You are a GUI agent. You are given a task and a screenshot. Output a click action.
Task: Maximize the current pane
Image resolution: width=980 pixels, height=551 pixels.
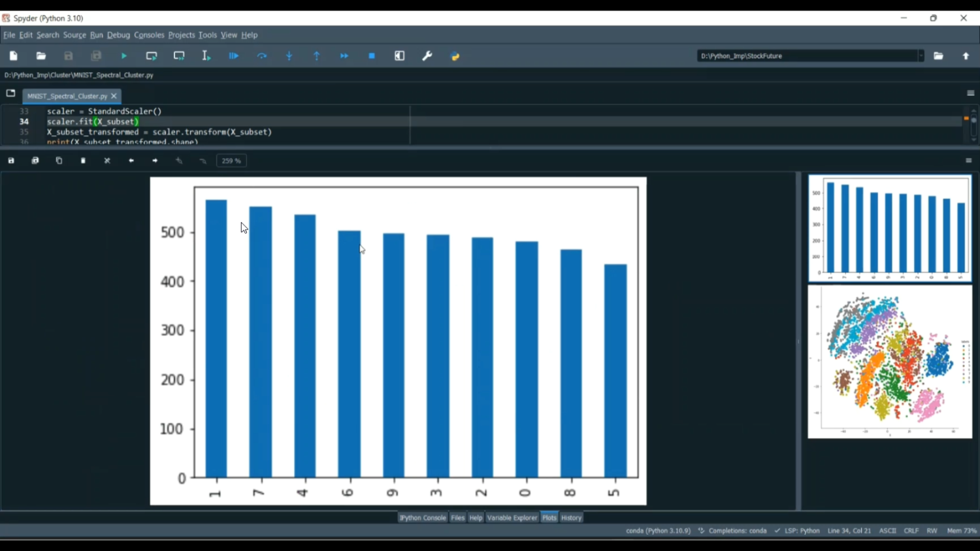tap(400, 56)
